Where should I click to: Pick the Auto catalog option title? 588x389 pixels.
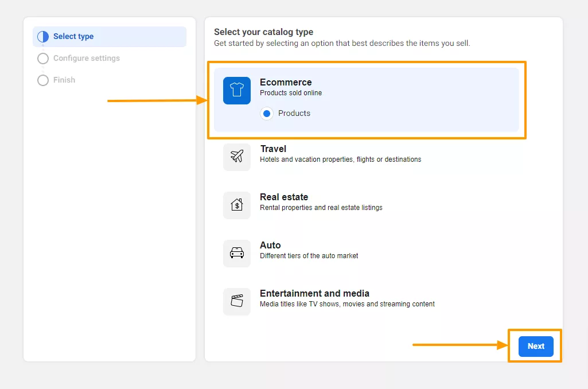tap(270, 246)
